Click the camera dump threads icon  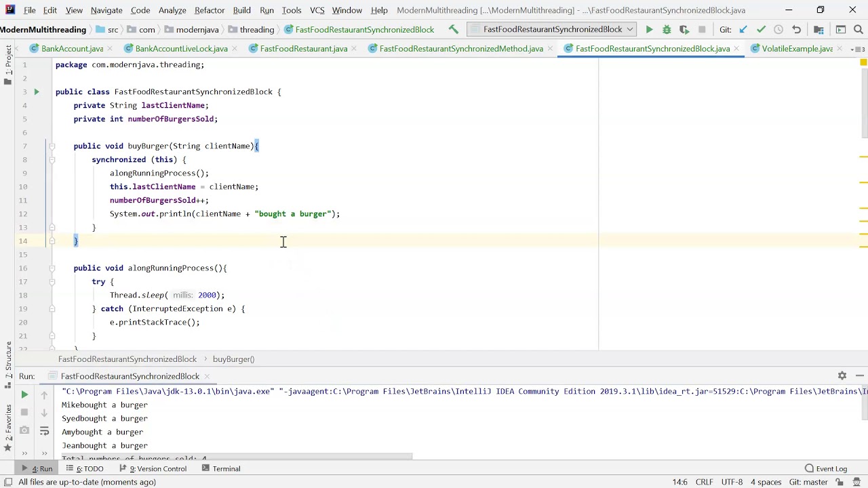pyautogui.click(x=24, y=430)
